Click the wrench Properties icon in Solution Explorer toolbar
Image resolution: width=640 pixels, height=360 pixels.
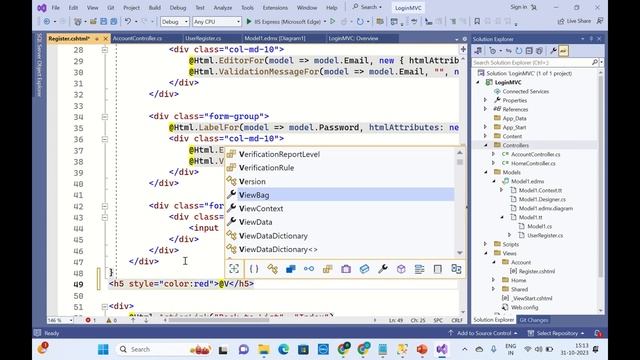point(553,51)
